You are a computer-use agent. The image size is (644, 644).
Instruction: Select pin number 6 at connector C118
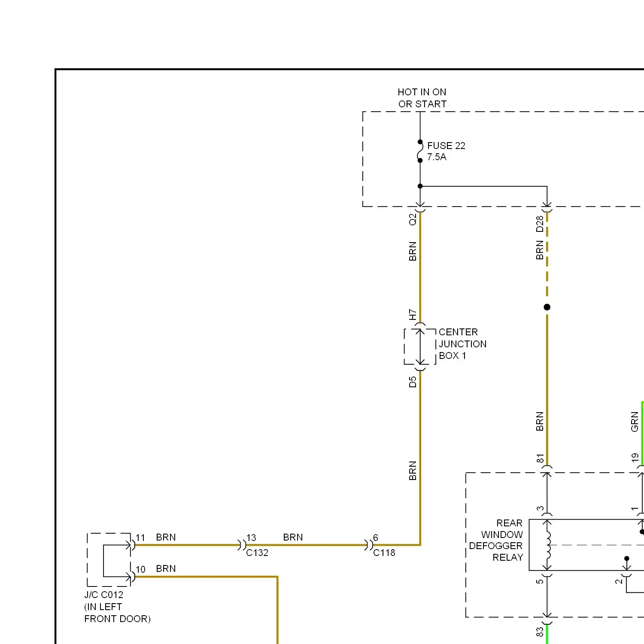tap(376, 538)
